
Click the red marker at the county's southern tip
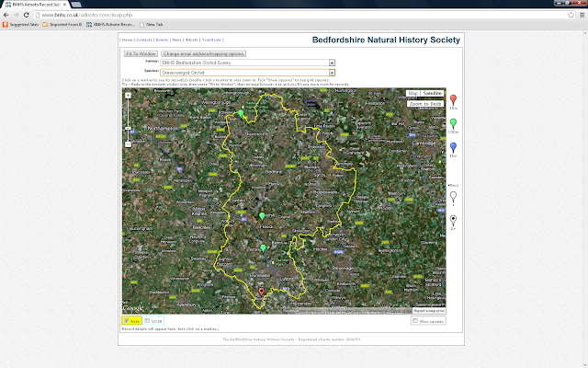pyautogui.click(x=261, y=292)
